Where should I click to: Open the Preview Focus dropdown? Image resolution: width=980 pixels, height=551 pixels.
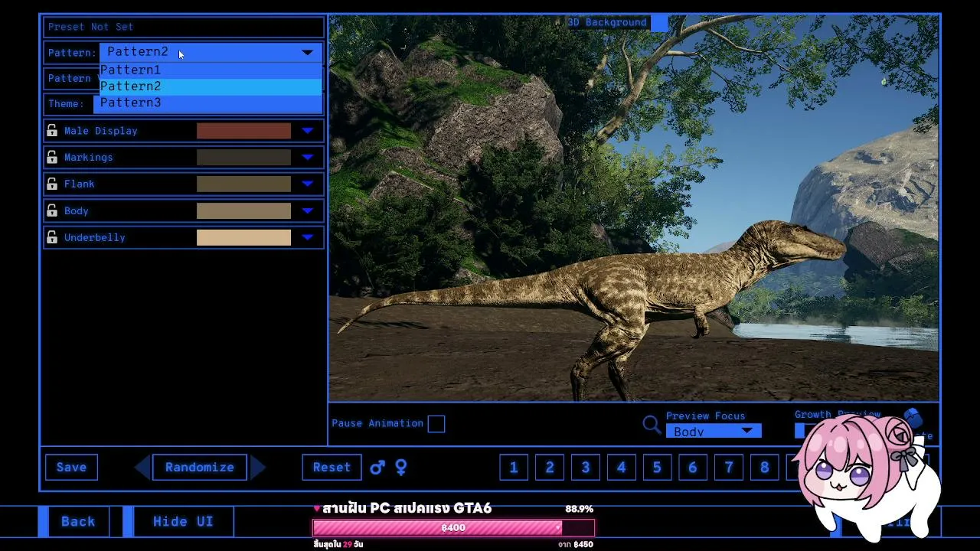point(714,432)
